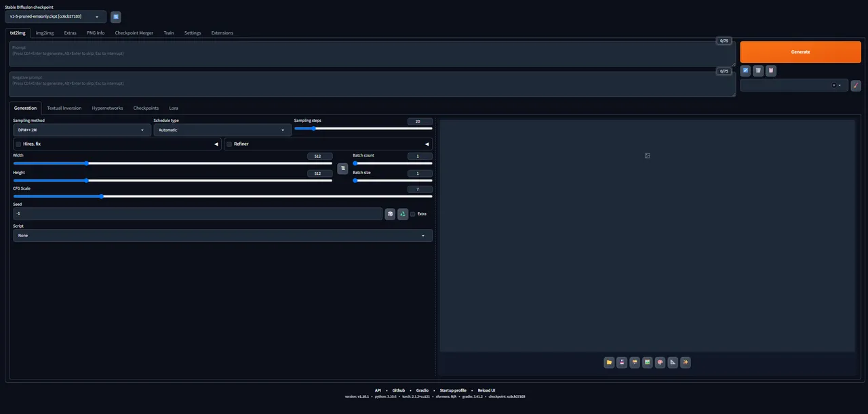Open the Sampling method dropdown
Screen dimensions: 868x414
pyautogui.click(x=82, y=130)
